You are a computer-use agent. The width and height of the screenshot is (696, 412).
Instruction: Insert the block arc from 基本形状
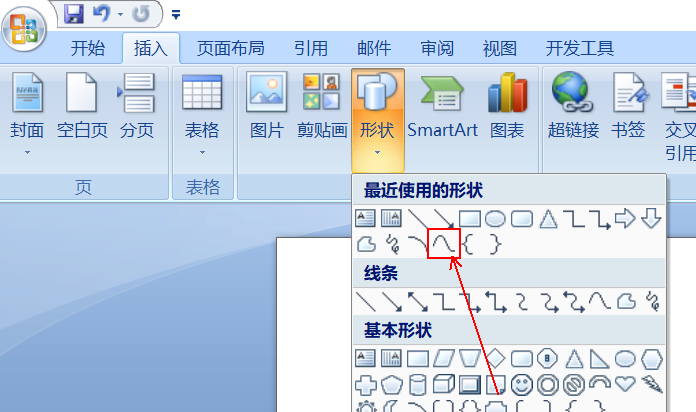[x=600, y=383]
